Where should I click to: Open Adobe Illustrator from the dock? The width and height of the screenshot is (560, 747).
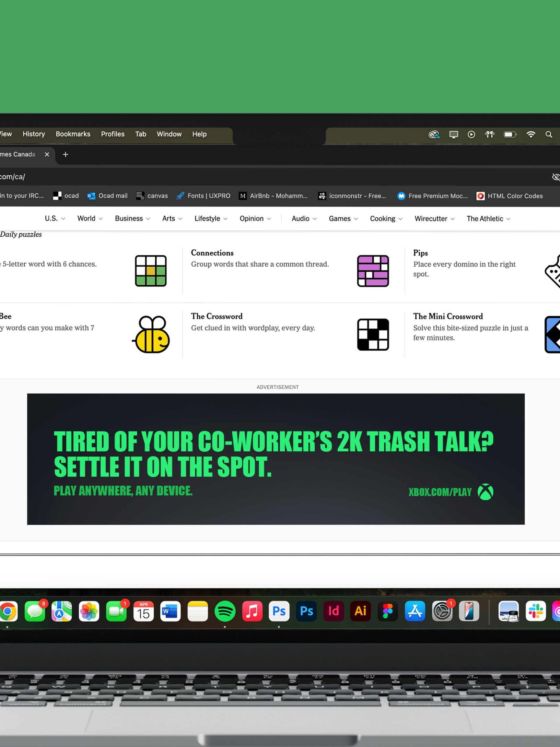360,611
